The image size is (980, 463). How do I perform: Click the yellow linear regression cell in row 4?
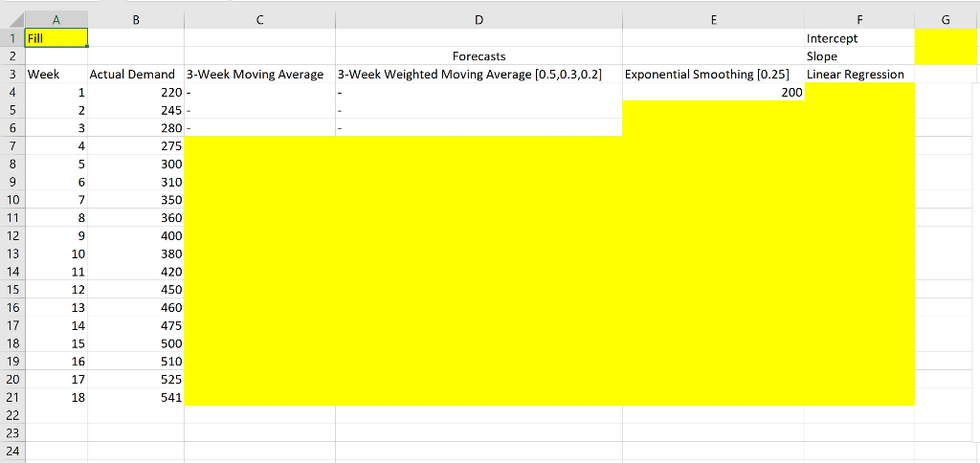[x=859, y=93]
